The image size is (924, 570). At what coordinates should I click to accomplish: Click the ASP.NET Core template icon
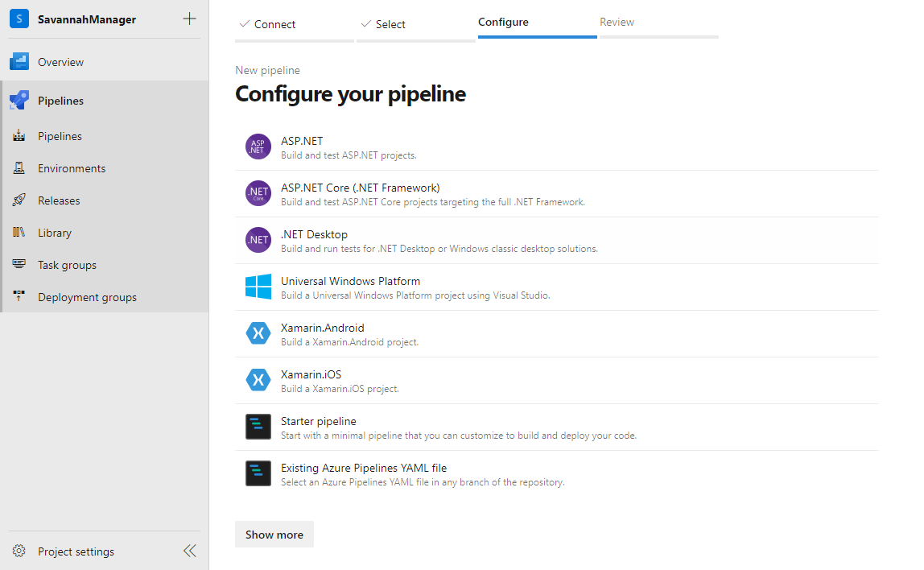coord(258,193)
